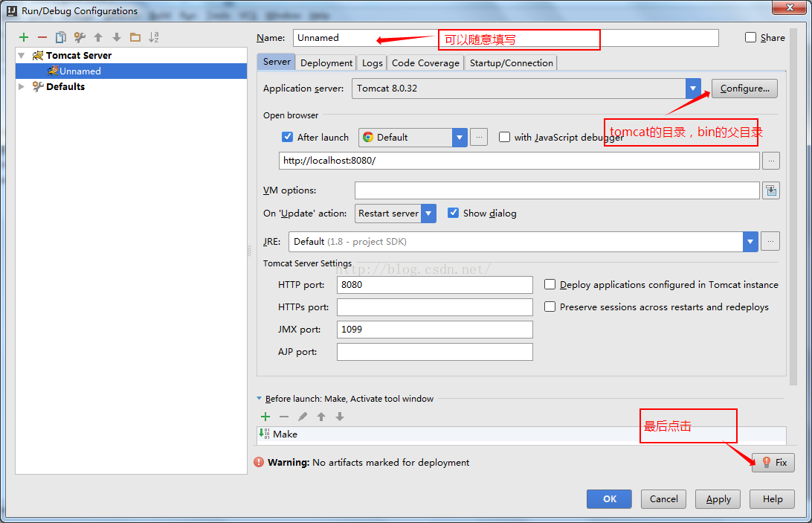The image size is (812, 523).
Task: Open JRE Default dropdown
Action: 750,242
